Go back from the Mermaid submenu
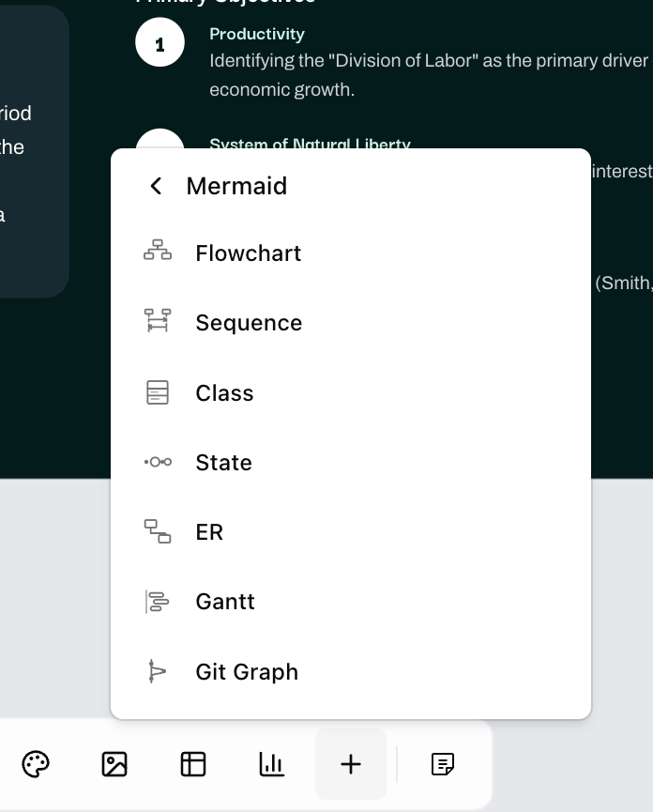This screenshot has width=653, height=812. coord(157,186)
